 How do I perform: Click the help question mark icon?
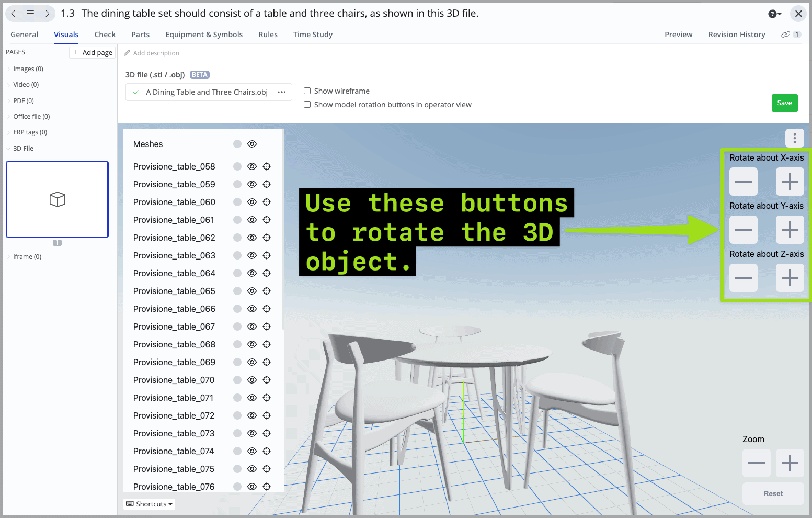pos(772,14)
